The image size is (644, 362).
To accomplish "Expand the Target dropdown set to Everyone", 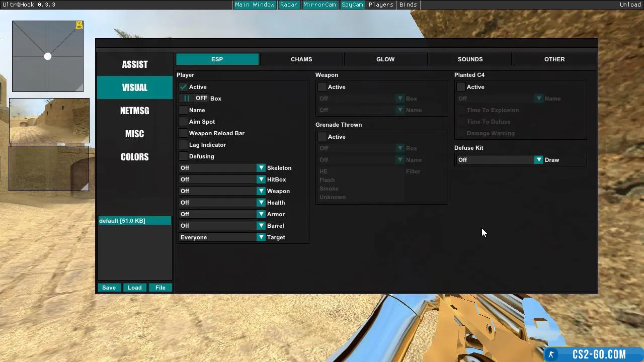I will (x=261, y=237).
